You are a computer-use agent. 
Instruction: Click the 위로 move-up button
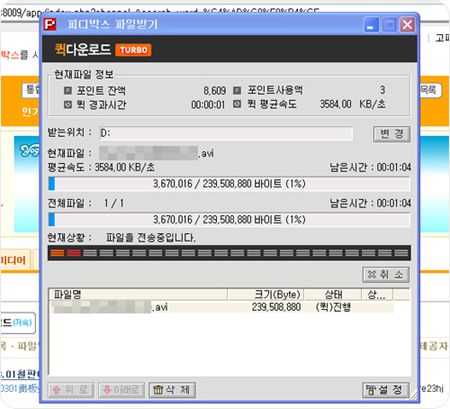pyautogui.click(x=71, y=390)
